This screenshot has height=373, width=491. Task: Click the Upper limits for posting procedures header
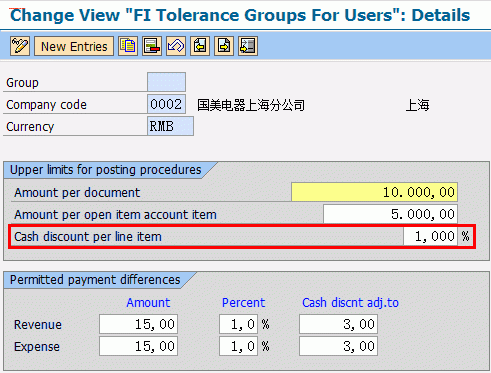pyautogui.click(x=106, y=170)
